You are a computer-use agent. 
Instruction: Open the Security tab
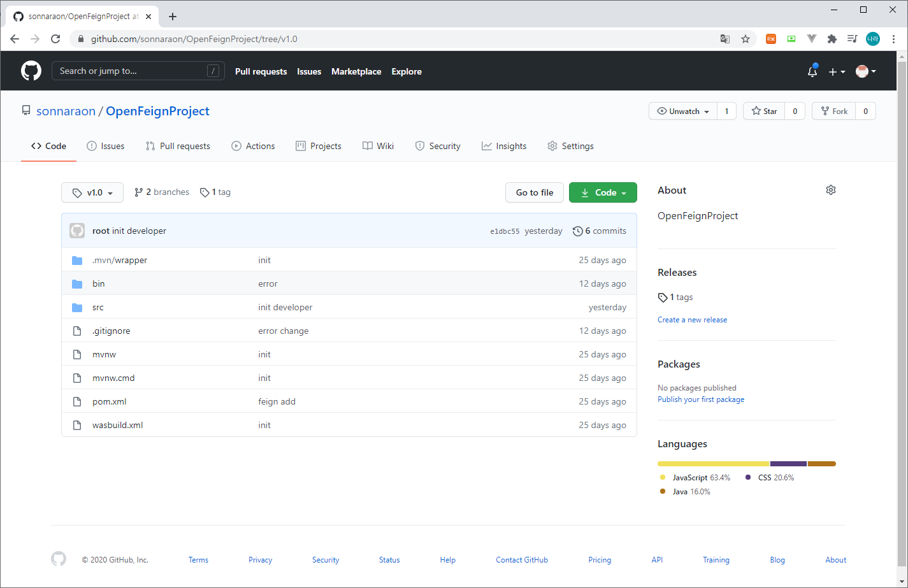[x=438, y=146]
